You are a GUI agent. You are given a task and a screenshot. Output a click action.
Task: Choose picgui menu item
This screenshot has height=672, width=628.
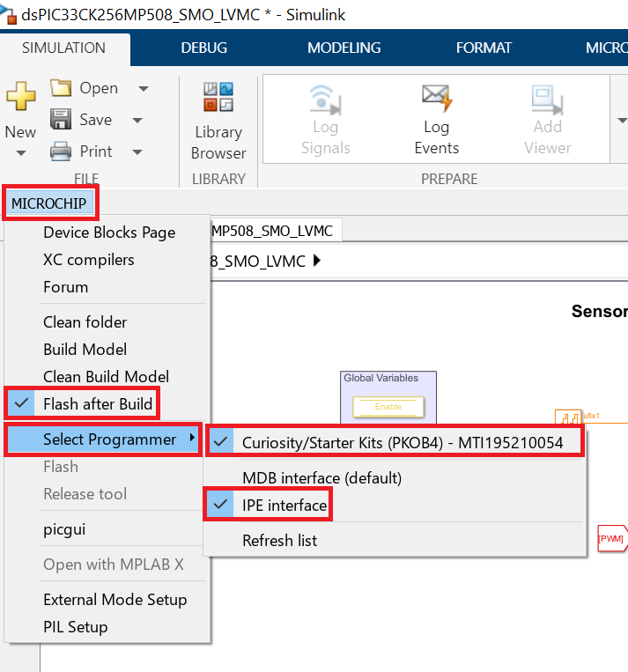pyautogui.click(x=64, y=529)
